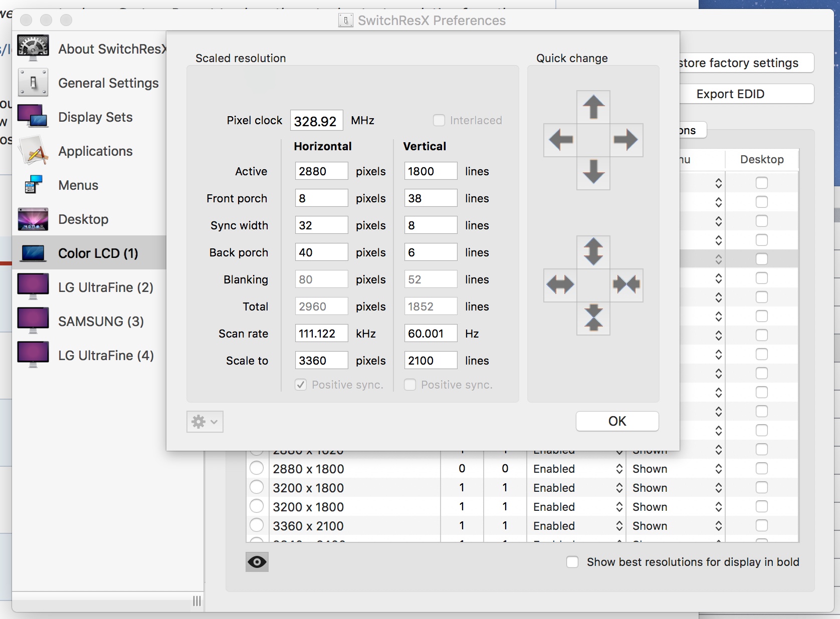Click Restore factory settings button
The image size is (840, 619).
coord(746,63)
